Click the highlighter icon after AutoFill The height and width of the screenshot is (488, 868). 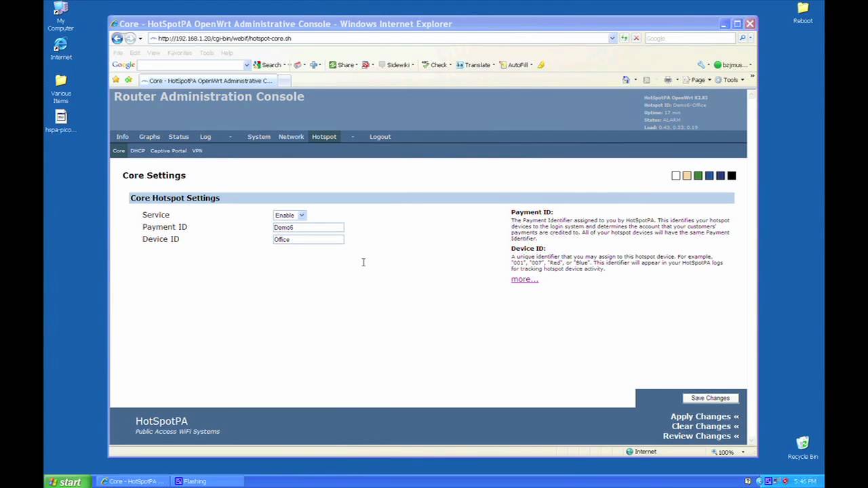[541, 65]
